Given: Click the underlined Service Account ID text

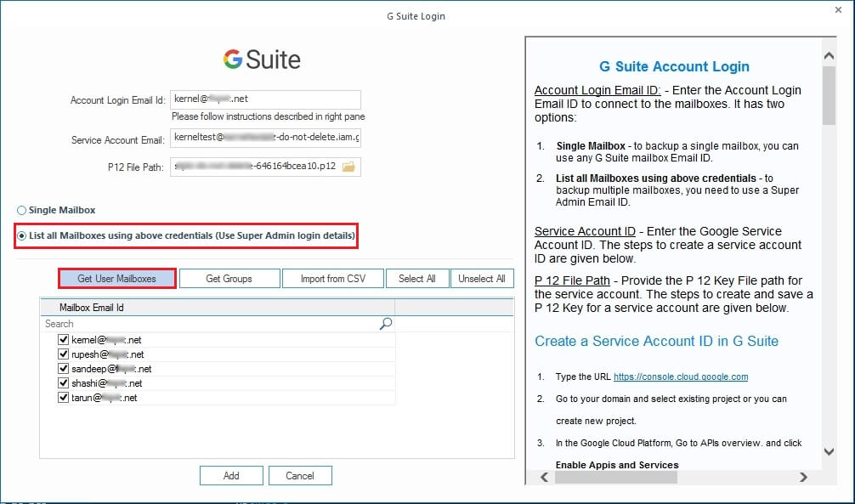Looking at the screenshot, I should point(585,231).
